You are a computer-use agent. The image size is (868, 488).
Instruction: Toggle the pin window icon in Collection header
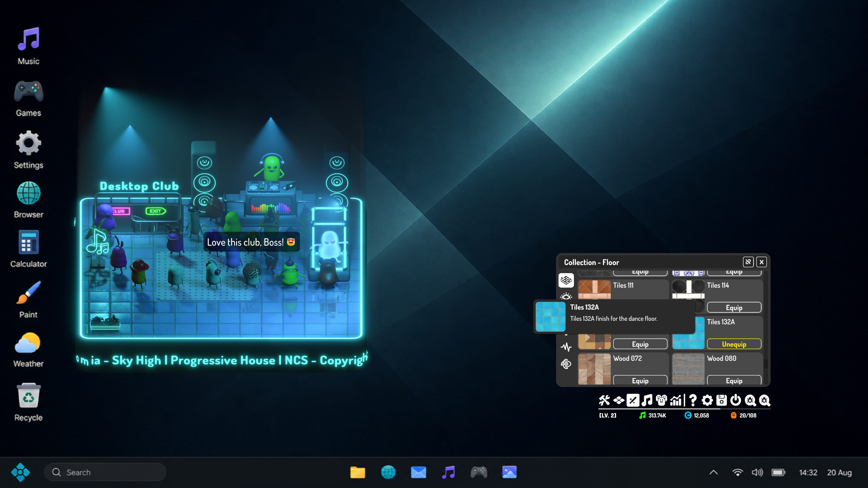(x=748, y=262)
